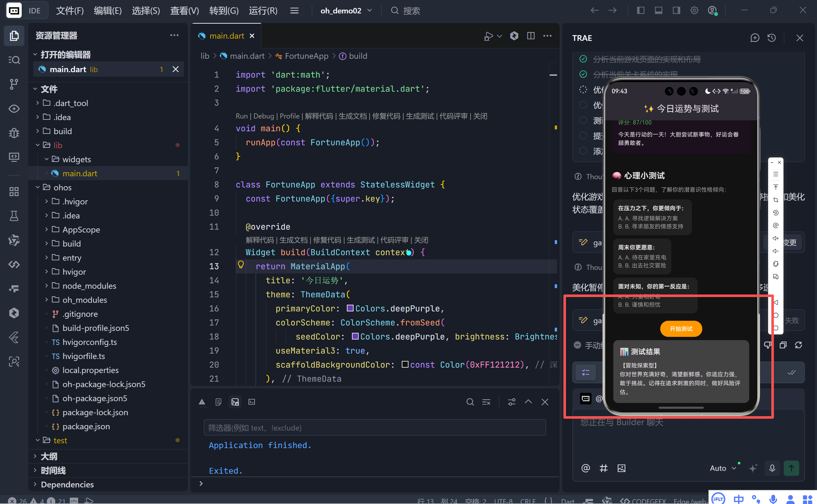Toggle the primary sidebar layout icon
The width and height of the screenshot is (817, 504).
640,11
